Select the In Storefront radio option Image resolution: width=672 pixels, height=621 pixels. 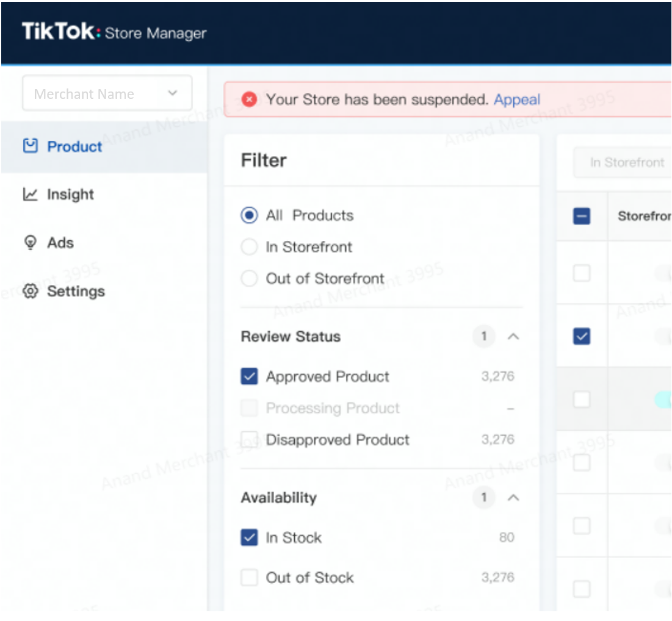249,247
